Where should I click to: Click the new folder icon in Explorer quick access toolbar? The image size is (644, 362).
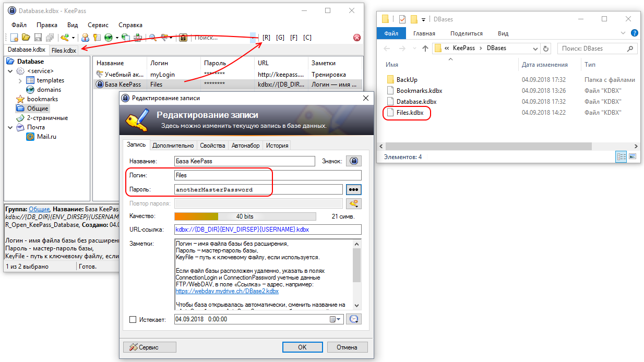click(414, 19)
